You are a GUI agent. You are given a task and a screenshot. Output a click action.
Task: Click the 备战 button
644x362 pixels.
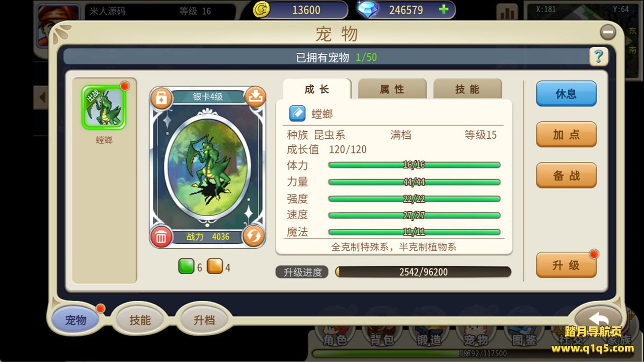pos(566,175)
